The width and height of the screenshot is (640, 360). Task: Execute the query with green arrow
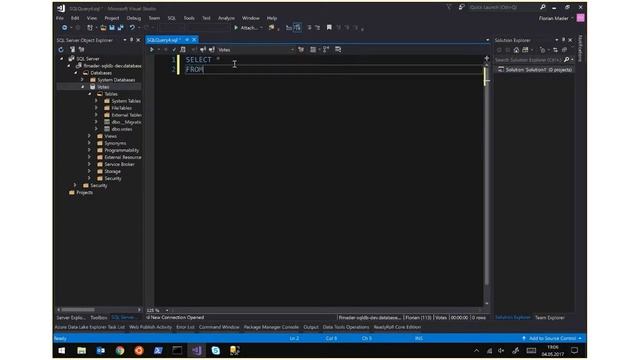coord(152,49)
